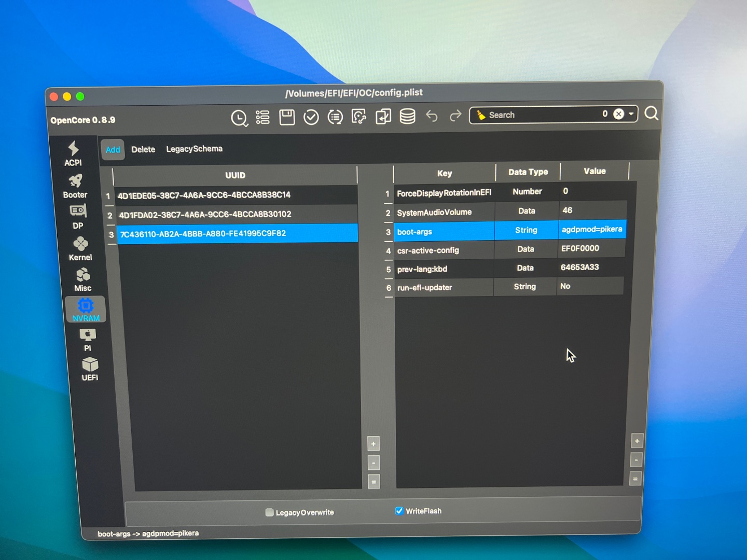Select the NVRAM section icon

tap(86, 310)
